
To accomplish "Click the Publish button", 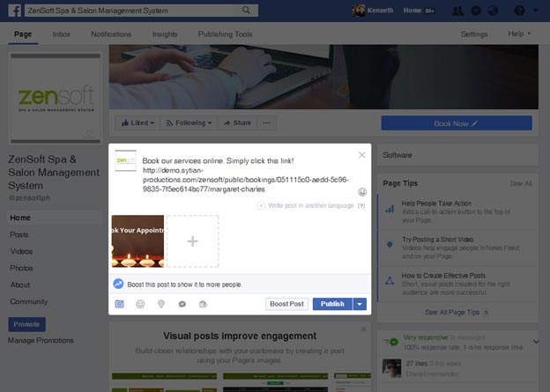I will [332, 304].
